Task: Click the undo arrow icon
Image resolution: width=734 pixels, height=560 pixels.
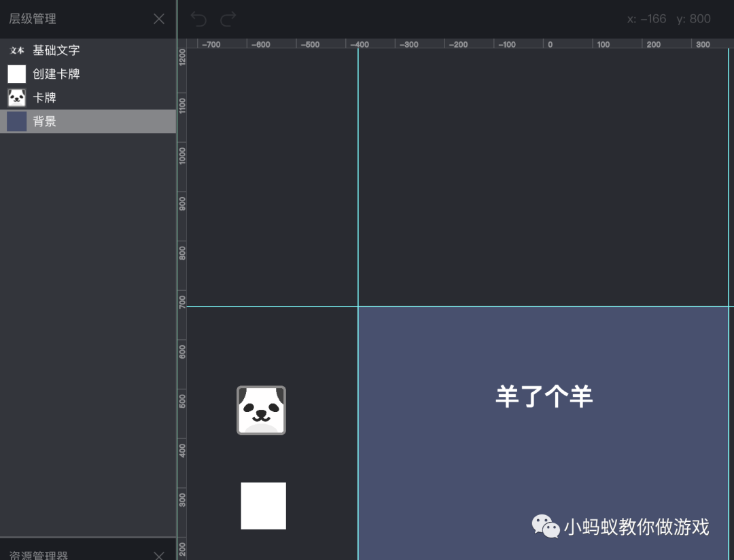Action: [x=198, y=19]
